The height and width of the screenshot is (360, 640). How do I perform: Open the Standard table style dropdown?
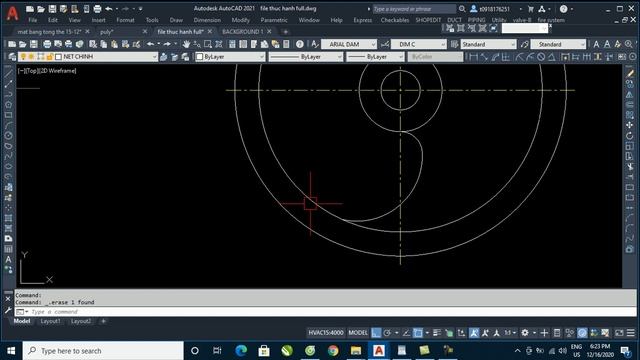(513, 44)
